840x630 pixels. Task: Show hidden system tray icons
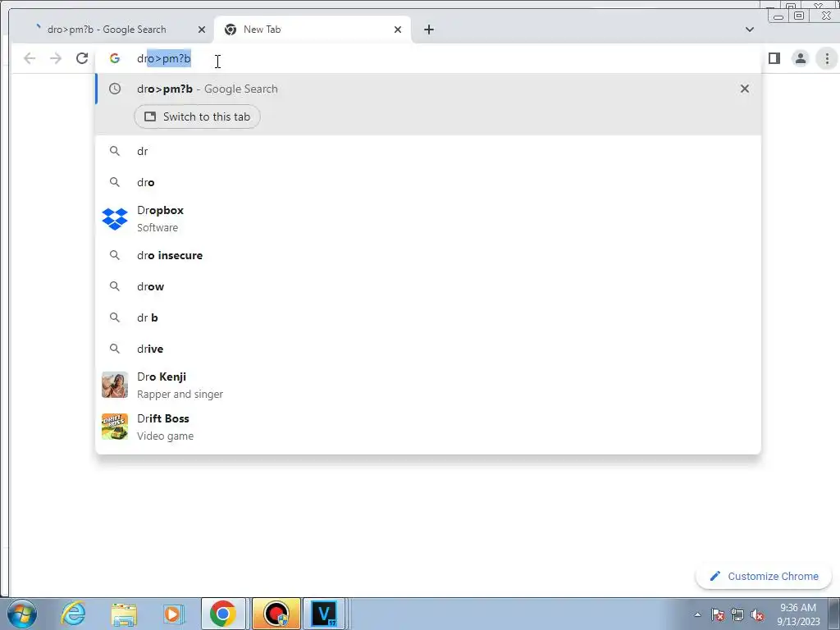click(x=697, y=614)
